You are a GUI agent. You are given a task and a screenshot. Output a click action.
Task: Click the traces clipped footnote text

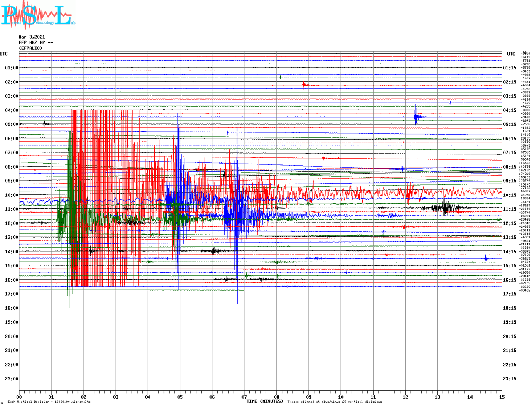(334, 402)
